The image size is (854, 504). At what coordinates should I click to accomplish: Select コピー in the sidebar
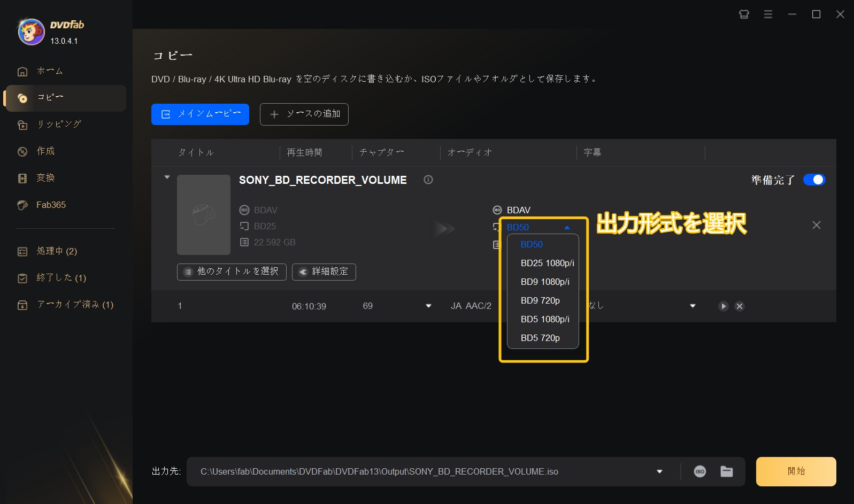(65, 98)
